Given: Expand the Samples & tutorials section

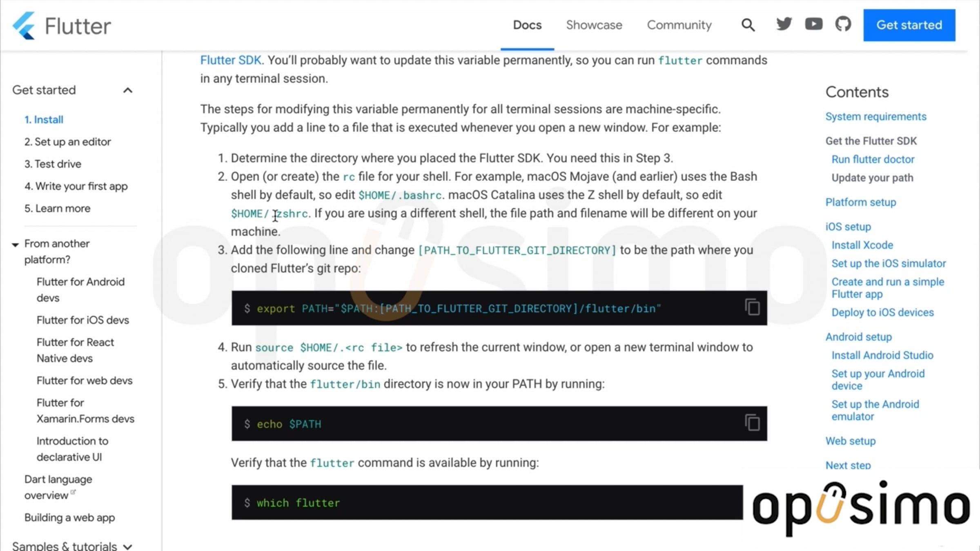Looking at the screenshot, I should pyautogui.click(x=128, y=546).
